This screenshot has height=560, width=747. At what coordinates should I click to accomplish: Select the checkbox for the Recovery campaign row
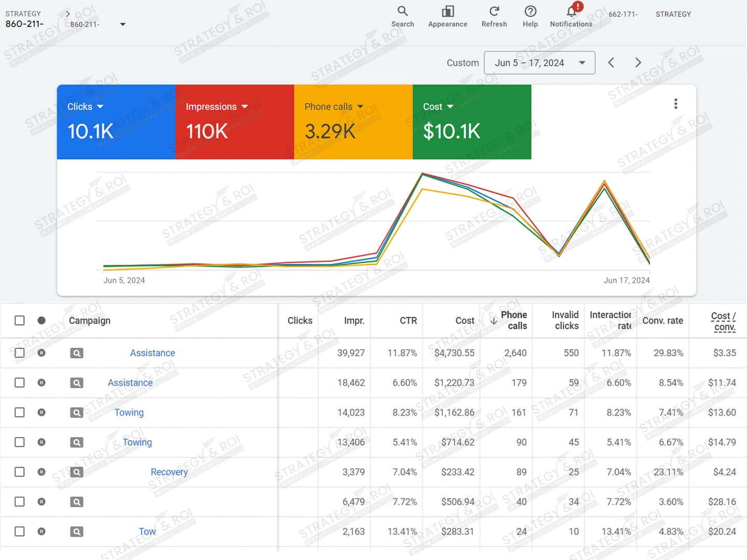click(20, 472)
